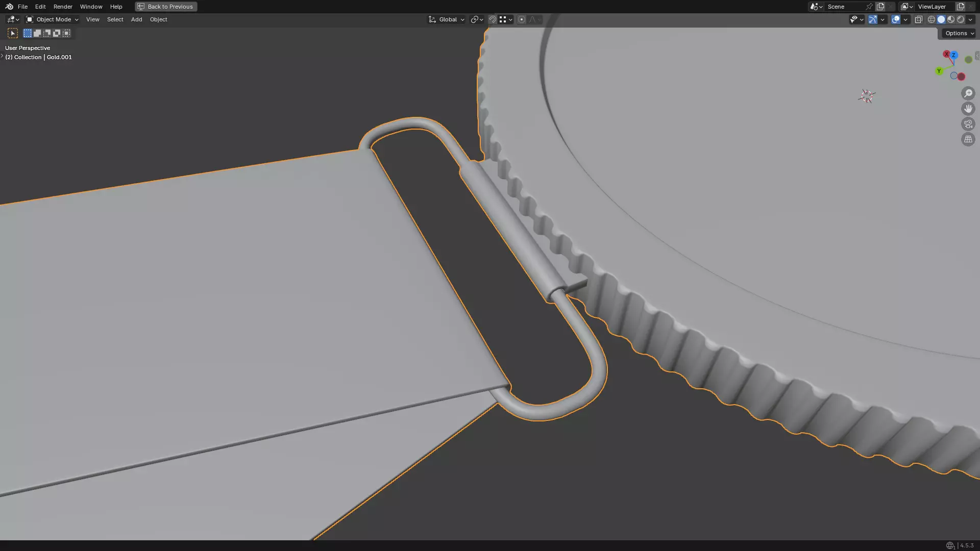Image resolution: width=980 pixels, height=551 pixels.
Task: Enable proportional editing toggle
Action: tap(521, 19)
